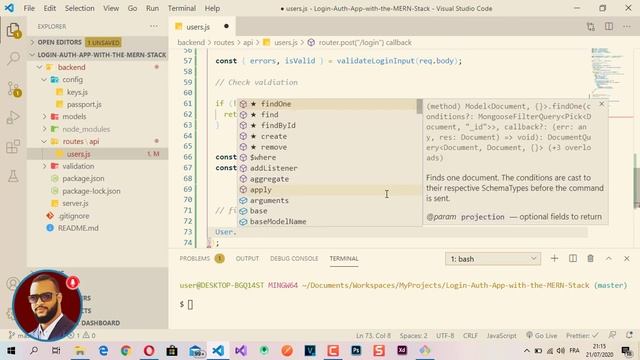This screenshot has width=640, height=360.
Task: Click Ln 73, Col 8 status item
Action: [x=373, y=336]
